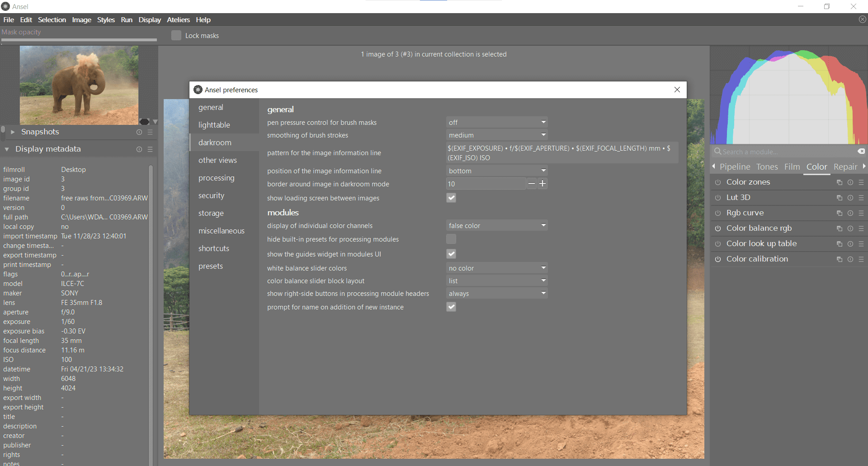
Task: Close the Ansel preferences dialog
Action: click(677, 90)
